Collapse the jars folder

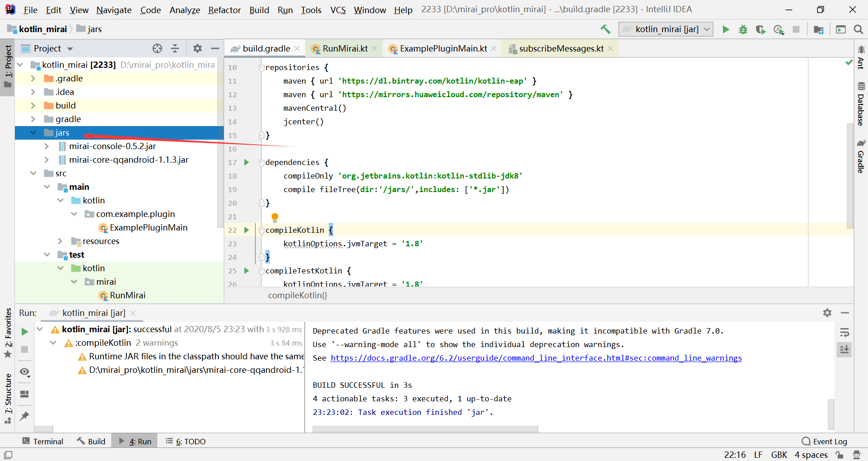pyautogui.click(x=33, y=133)
